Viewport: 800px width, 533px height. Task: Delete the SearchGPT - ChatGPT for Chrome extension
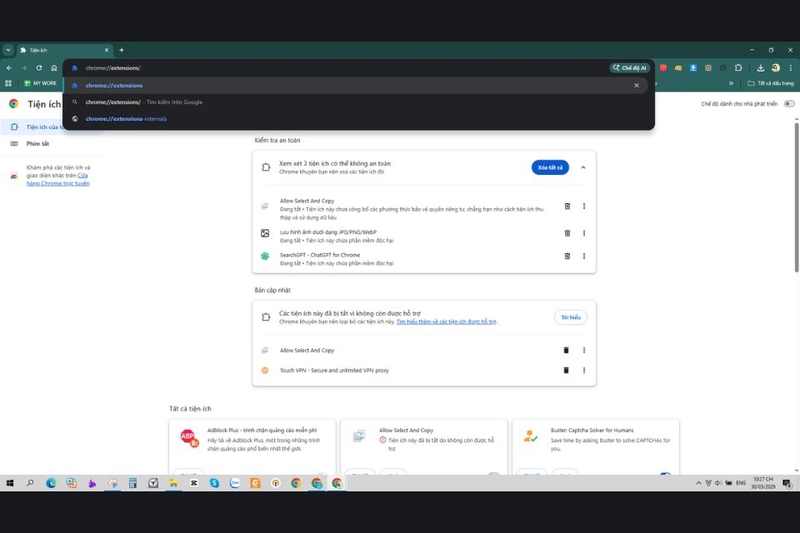[567, 256]
